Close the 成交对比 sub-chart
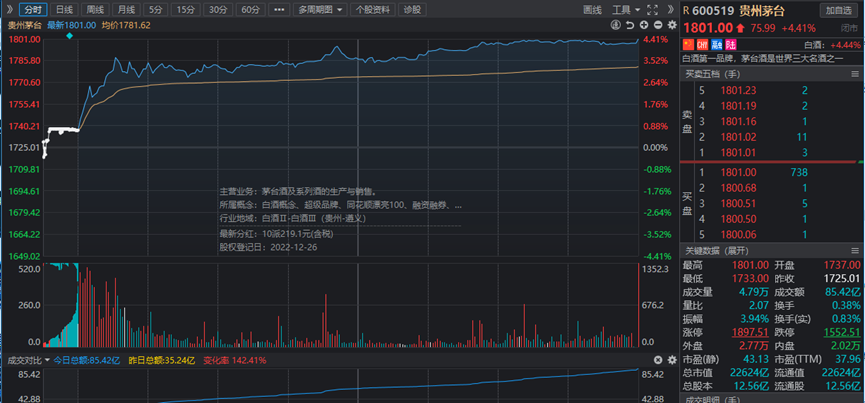The width and height of the screenshot is (865, 403). (x=658, y=360)
